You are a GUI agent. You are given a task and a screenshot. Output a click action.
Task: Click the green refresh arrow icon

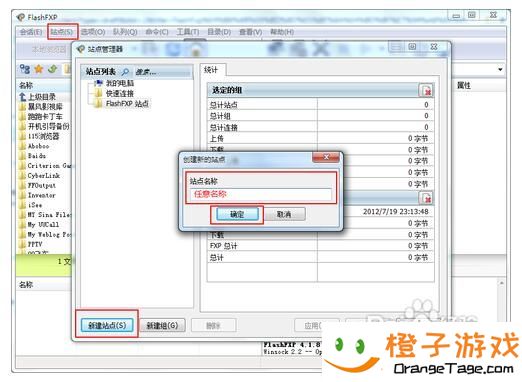click(x=53, y=69)
